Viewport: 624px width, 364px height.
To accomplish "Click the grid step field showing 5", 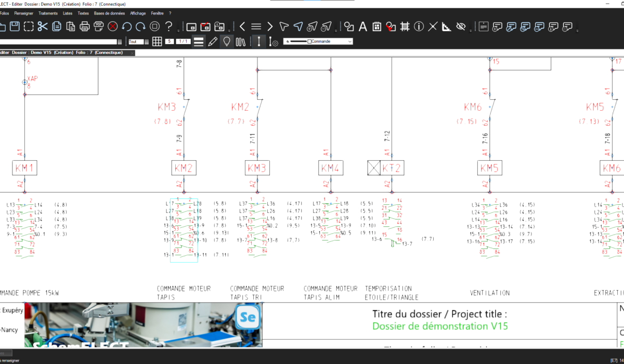I will [x=170, y=42].
